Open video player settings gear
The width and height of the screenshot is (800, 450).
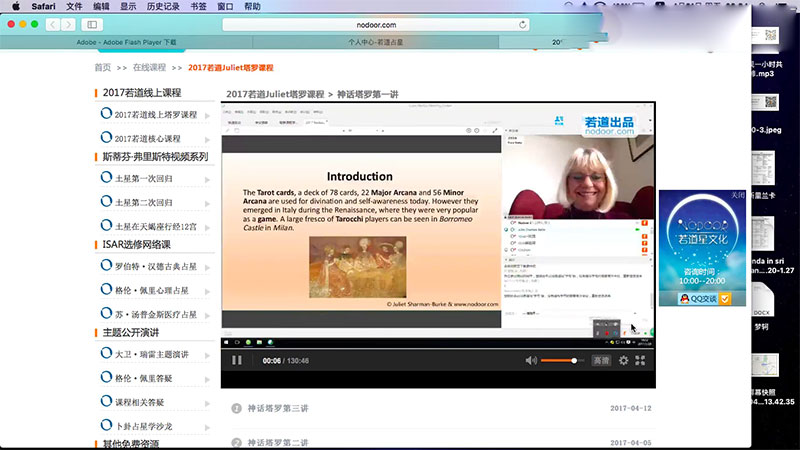pos(623,360)
